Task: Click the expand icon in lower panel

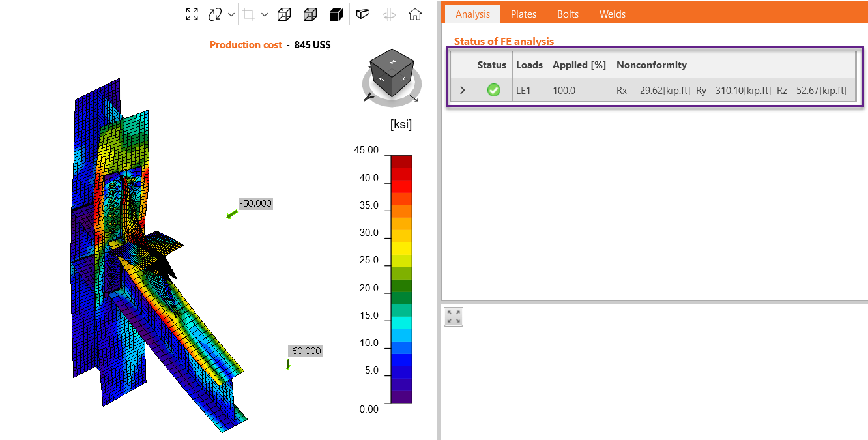Action: pos(454,317)
